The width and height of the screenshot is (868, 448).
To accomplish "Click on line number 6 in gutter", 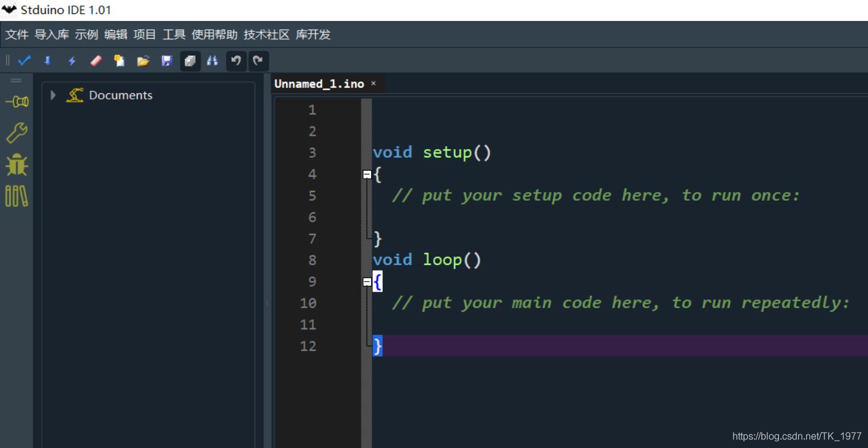I will point(312,217).
